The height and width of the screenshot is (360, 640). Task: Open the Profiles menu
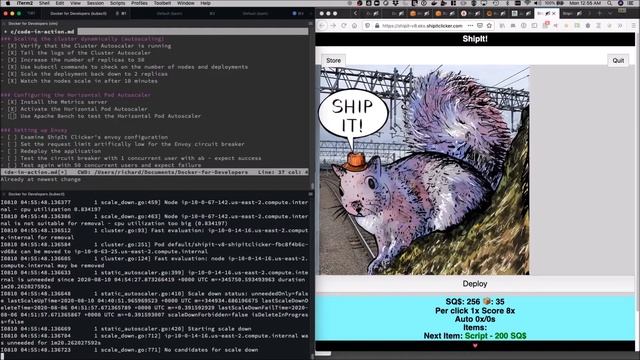pyautogui.click(x=139, y=3)
